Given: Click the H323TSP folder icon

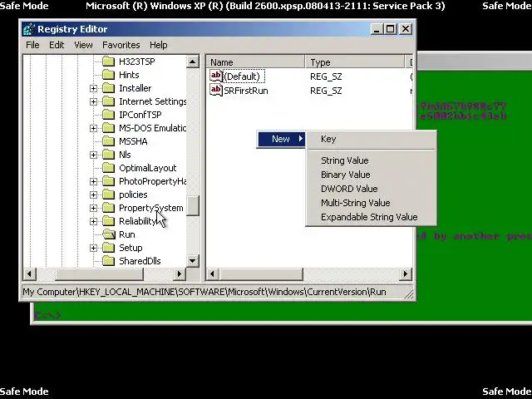Looking at the screenshot, I should pyautogui.click(x=109, y=62).
